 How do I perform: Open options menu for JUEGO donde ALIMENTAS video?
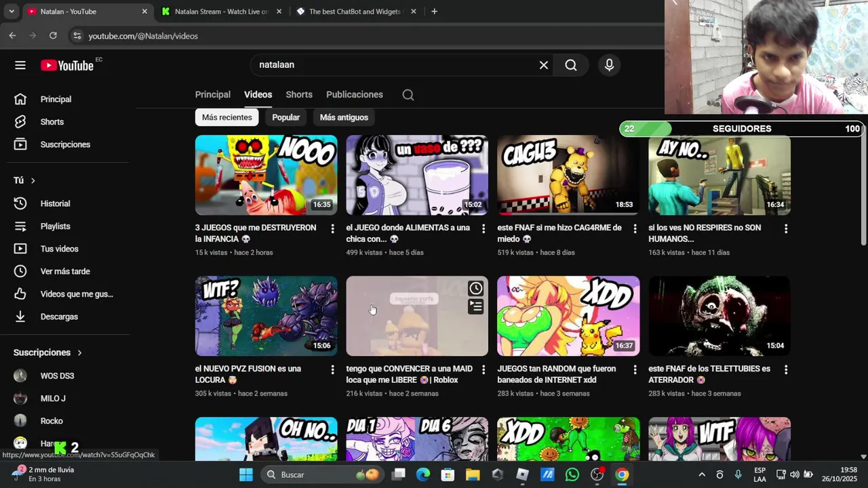pyautogui.click(x=484, y=229)
